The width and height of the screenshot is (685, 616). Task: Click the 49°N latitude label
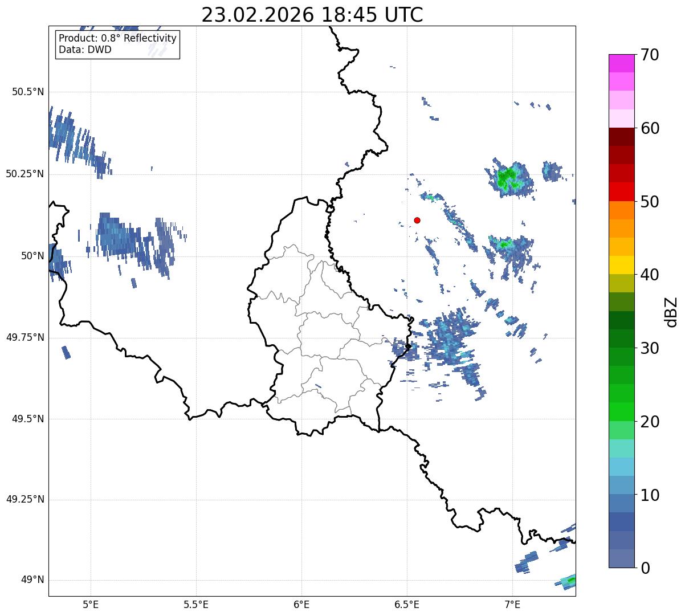[x=32, y=580]
